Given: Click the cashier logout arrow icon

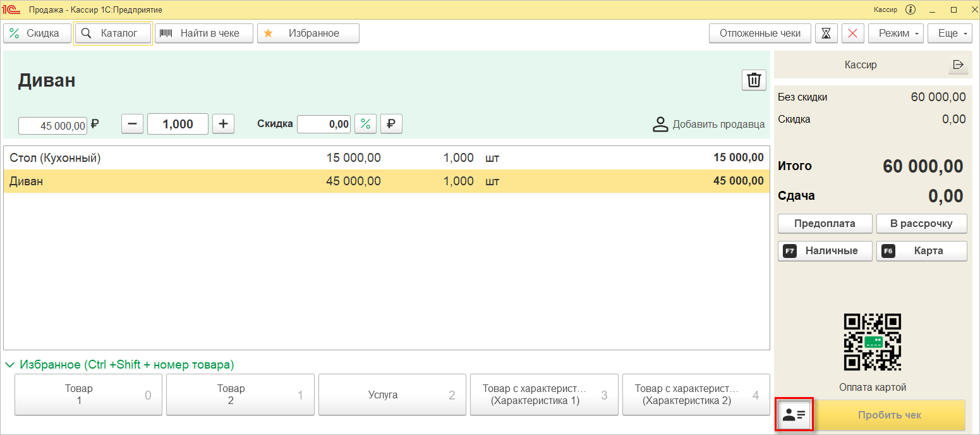Looking at the screenshot, I should tap(958, 64).
